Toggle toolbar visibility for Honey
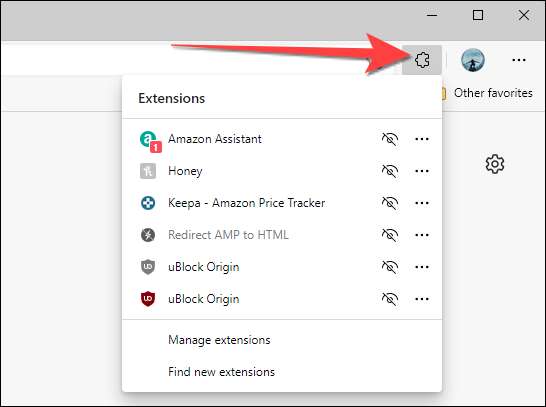The width and height of the screenshot is (546, 407). 390,171
